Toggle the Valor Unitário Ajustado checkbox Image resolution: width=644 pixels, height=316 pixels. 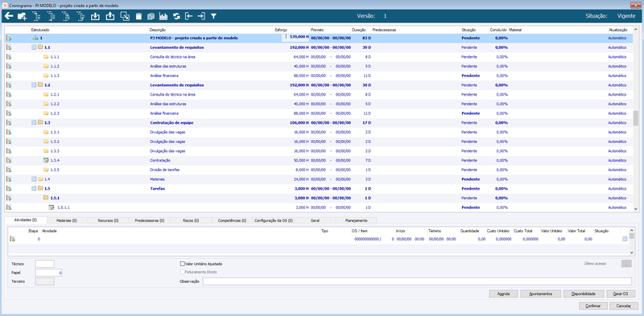click(x=183, y=264)
